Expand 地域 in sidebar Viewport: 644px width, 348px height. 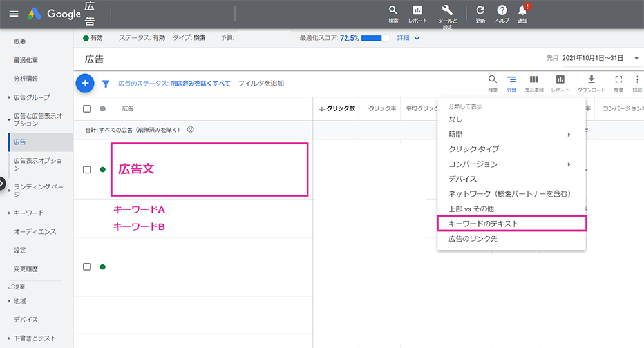[9, 301]
